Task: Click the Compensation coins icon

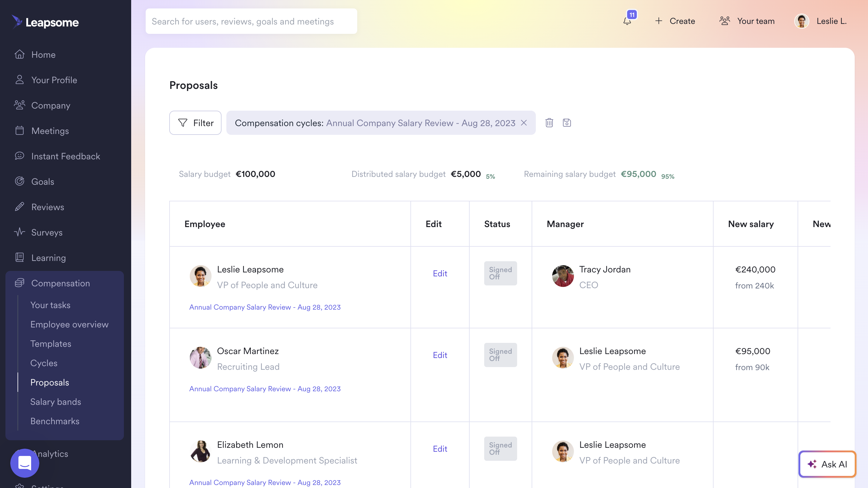Action: click(x=20, y=283)
